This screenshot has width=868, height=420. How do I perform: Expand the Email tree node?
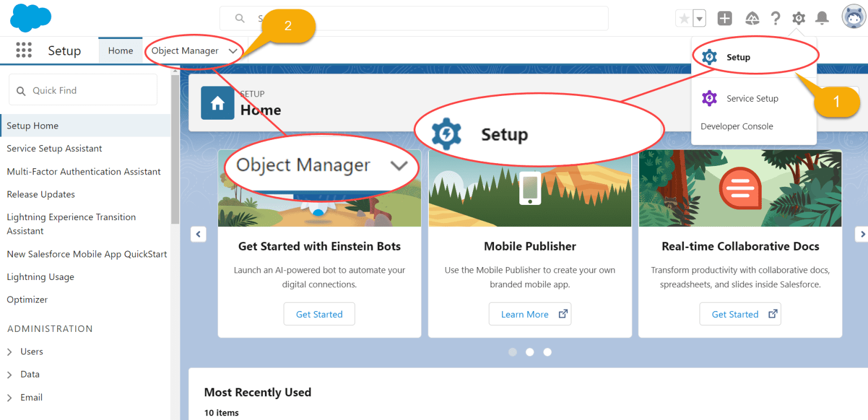(10, 398)
